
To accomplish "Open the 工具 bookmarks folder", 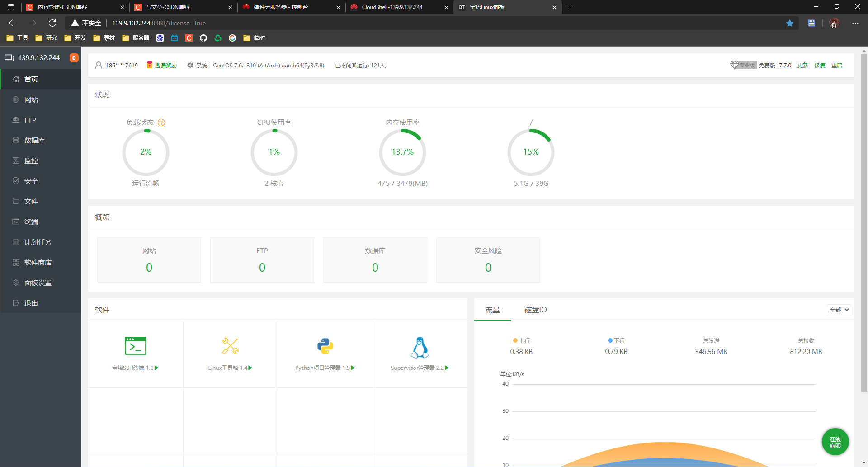I will tap(17, 38).
